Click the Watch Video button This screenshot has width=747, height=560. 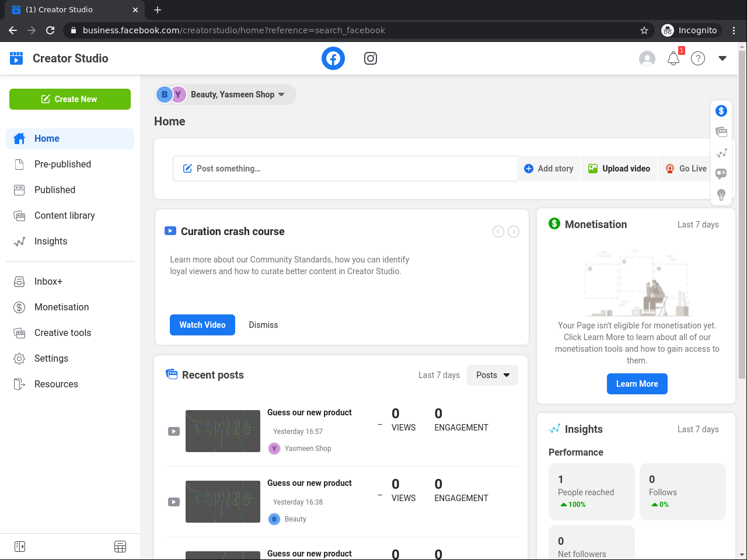coord(203,325)
